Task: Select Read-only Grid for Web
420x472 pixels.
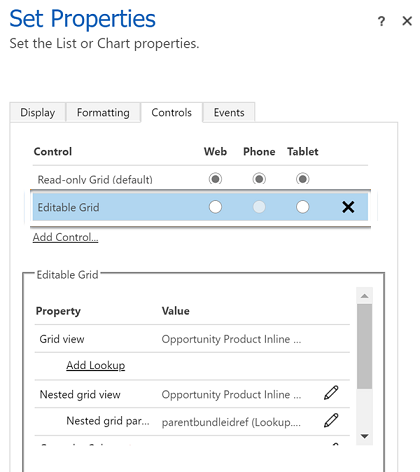Action: point(215,179)
